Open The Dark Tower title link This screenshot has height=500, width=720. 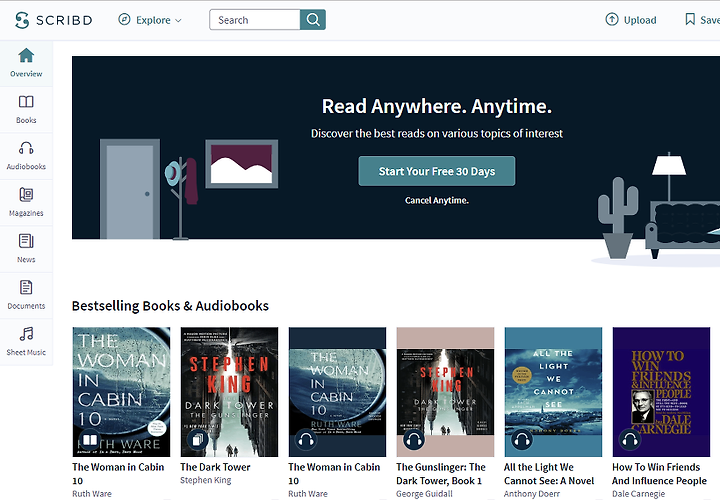[215, 467]
